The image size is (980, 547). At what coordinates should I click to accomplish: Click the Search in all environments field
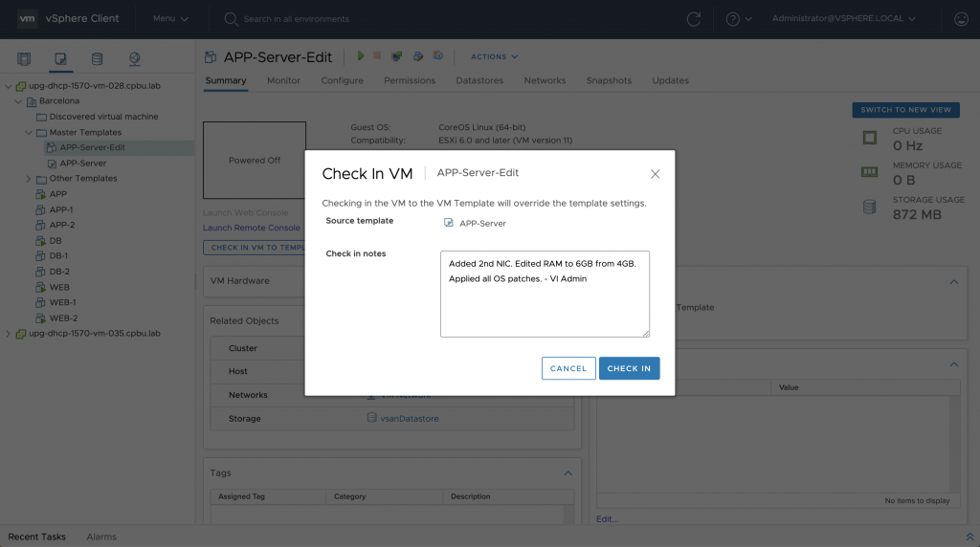(297, 19)
